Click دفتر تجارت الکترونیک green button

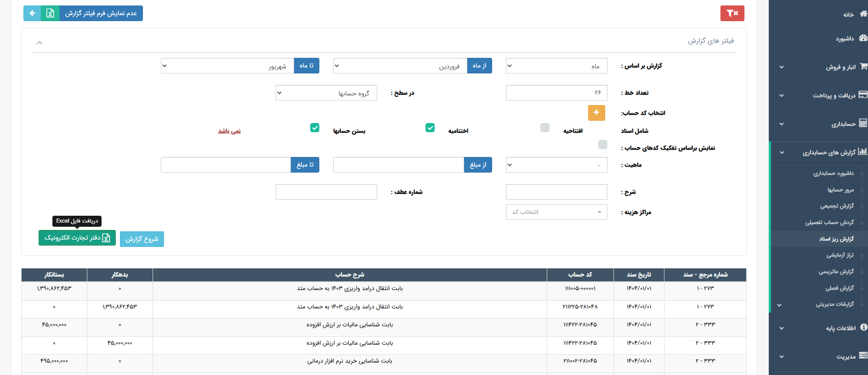point(77,238)
